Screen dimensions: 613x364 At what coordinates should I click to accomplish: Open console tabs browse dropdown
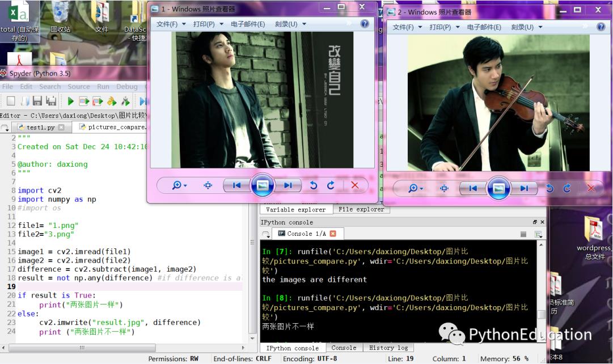coord(266,234)
